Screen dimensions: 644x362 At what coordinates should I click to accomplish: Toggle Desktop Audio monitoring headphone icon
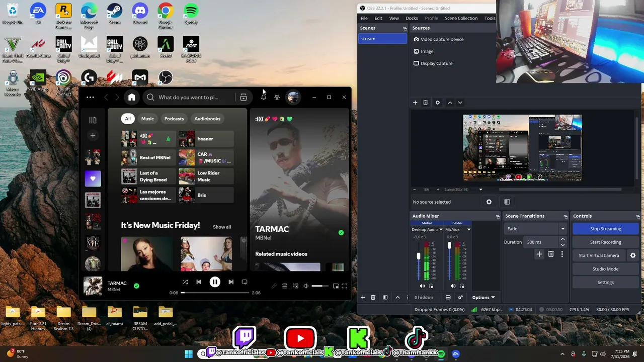pos(431,286)
